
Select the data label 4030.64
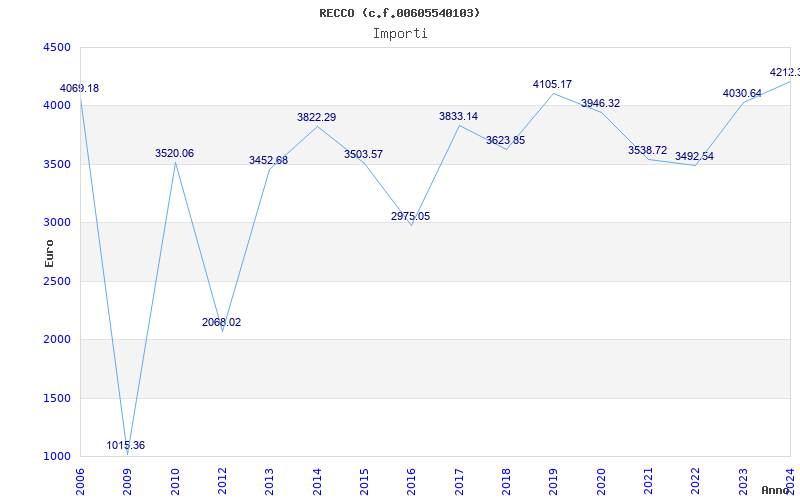[x=742, y=93]
